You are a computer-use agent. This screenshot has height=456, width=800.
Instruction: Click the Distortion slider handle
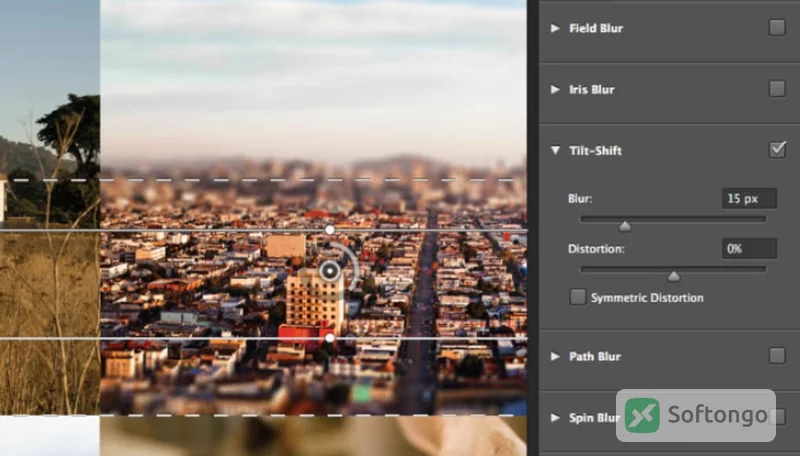coord(674,276)
